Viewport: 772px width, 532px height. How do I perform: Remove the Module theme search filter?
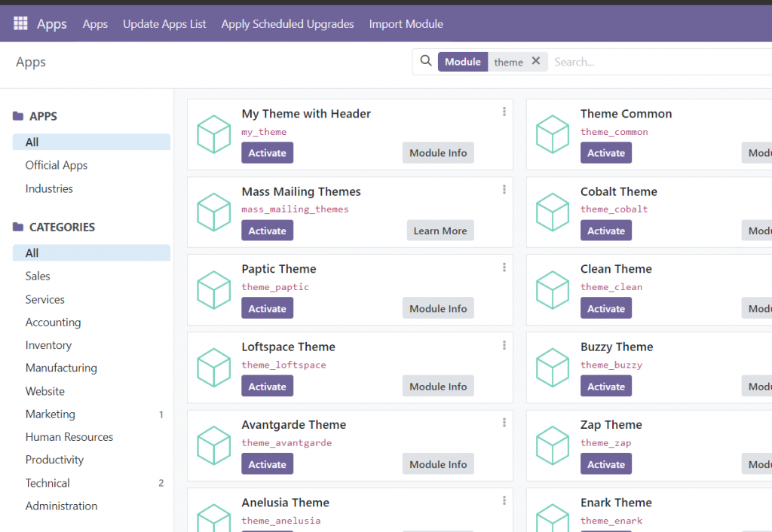[536, 61]
